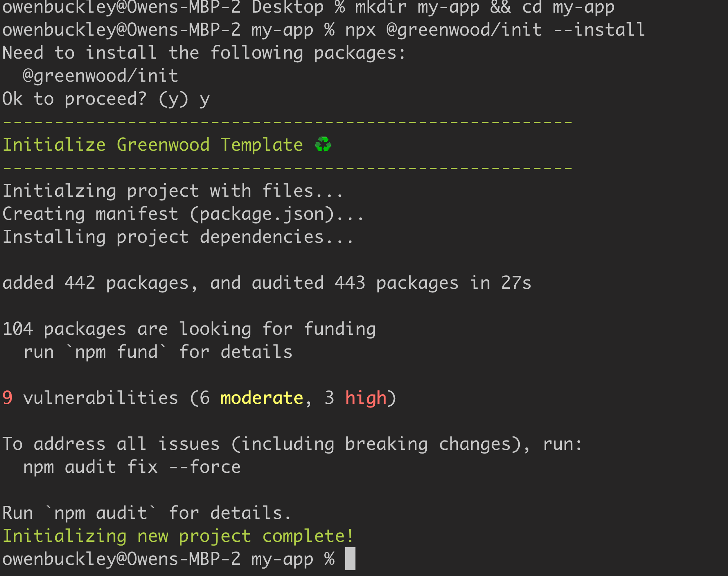The image size is (728, 576).
Task: Click the indented '@greenwood/init' package name
Action: coord(100,76)
